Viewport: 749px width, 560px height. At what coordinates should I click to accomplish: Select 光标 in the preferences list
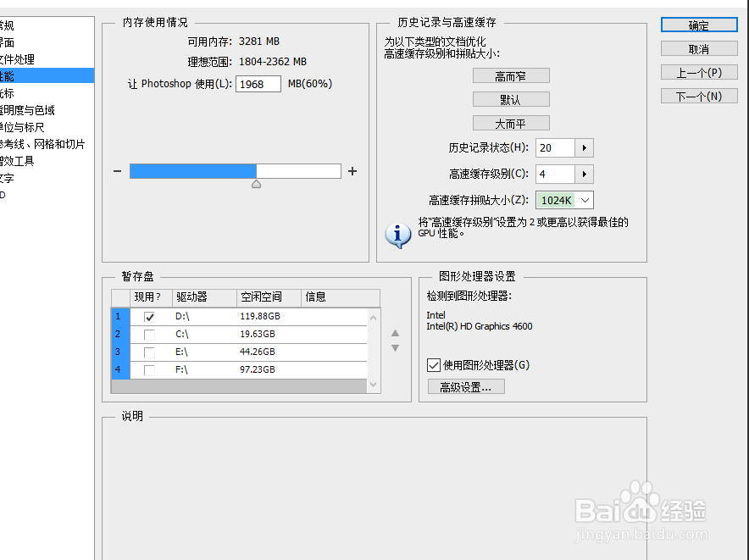[47, 93]
